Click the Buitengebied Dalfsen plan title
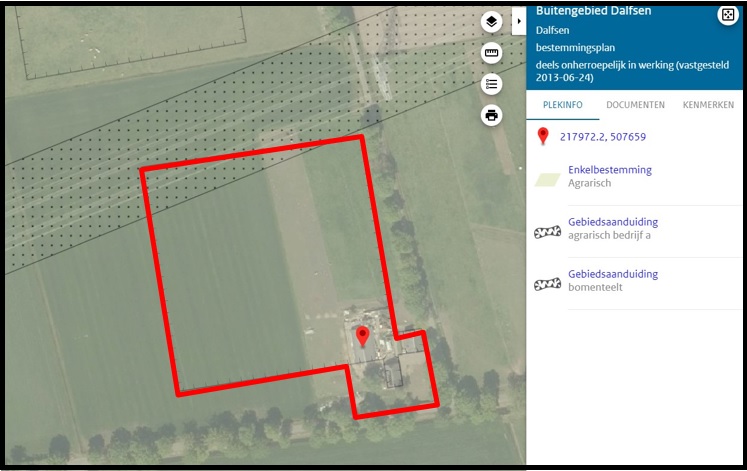Image resolution: width=747 pixels, height=471 pixels. point(593,11)
